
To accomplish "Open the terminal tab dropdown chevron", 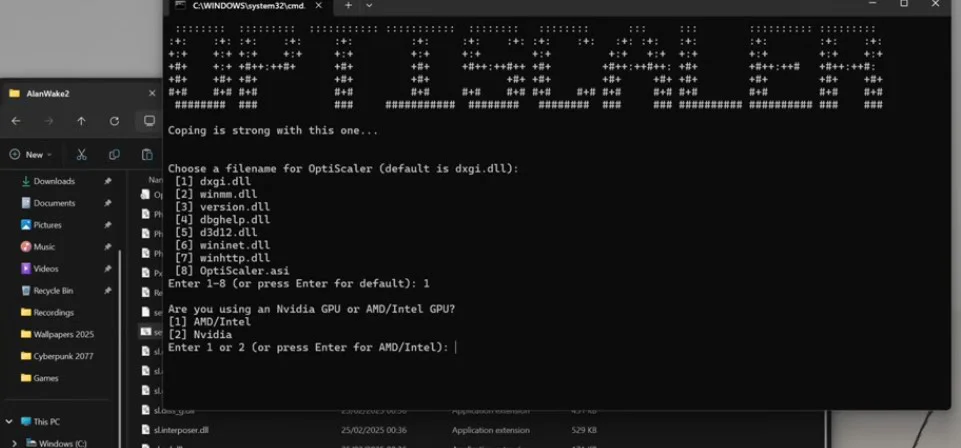I will (369, 5).
